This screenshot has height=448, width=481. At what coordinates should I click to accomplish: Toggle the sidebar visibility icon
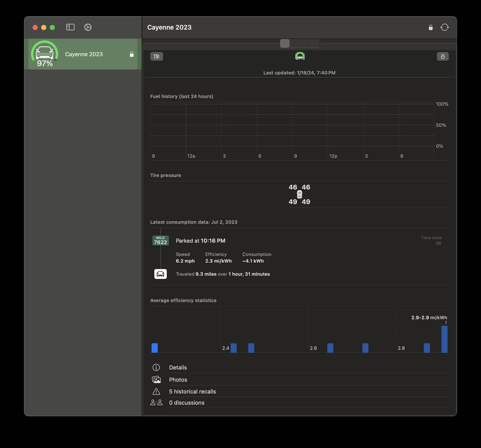(x=70, y=27)
